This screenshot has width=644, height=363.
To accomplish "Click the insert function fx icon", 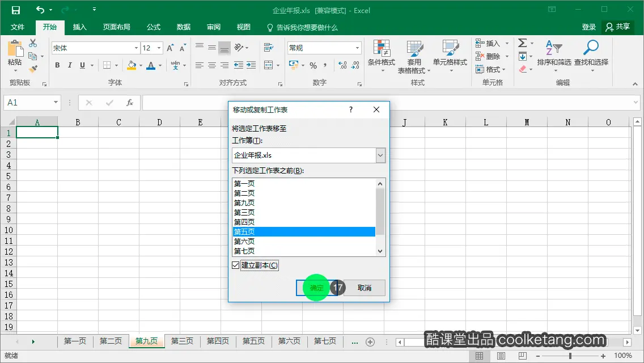I will click(130, 103).
